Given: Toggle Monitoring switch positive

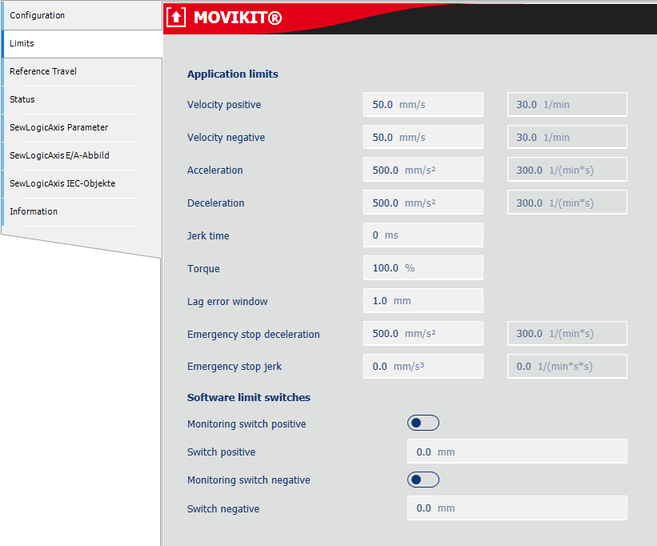Looking at the screenshot, I should pos(423,424).
